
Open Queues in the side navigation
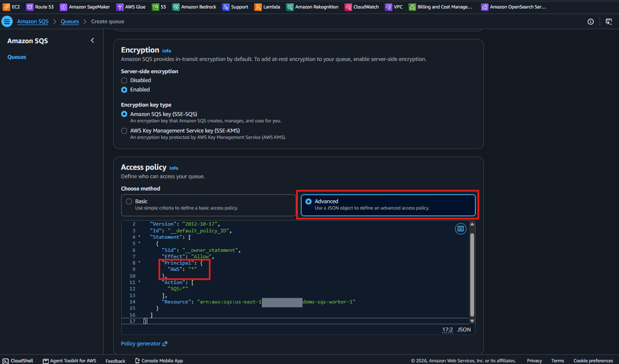tap(17, 57)
